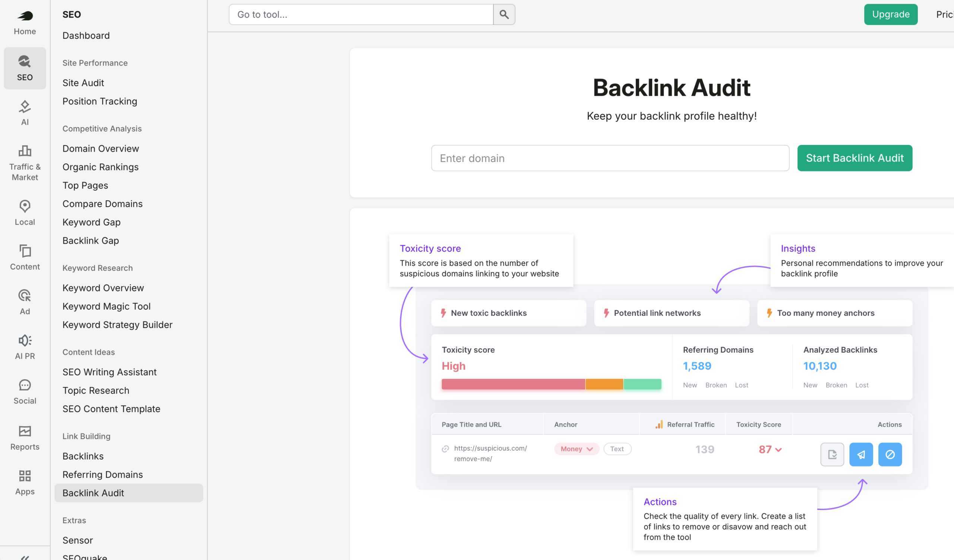Click the disavow circle-slash icon
This screenshot has width=954, height=560.
click(x=890, y=455)
